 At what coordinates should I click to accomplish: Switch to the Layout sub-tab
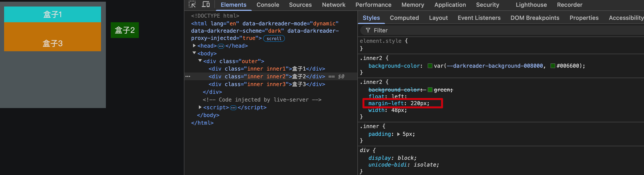[x=438, y=18]
